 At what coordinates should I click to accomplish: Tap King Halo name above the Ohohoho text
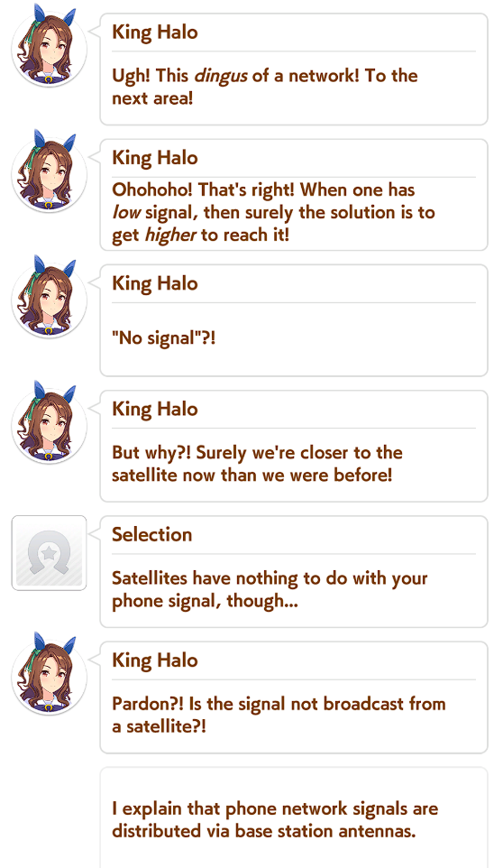click(155, 158)
